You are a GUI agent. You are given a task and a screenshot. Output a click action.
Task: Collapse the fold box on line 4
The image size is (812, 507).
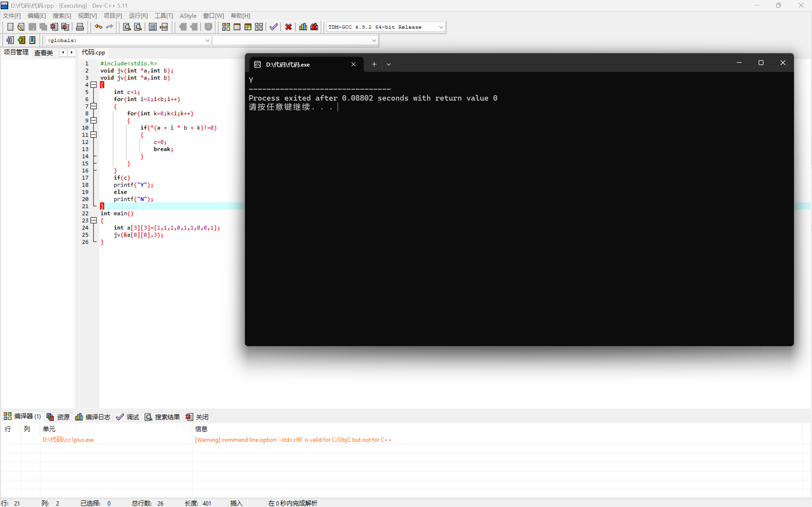[94, 85]
